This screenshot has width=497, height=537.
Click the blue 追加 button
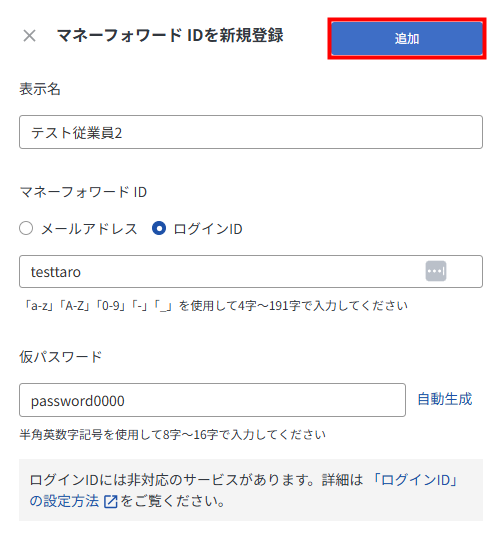click(407, 38)
